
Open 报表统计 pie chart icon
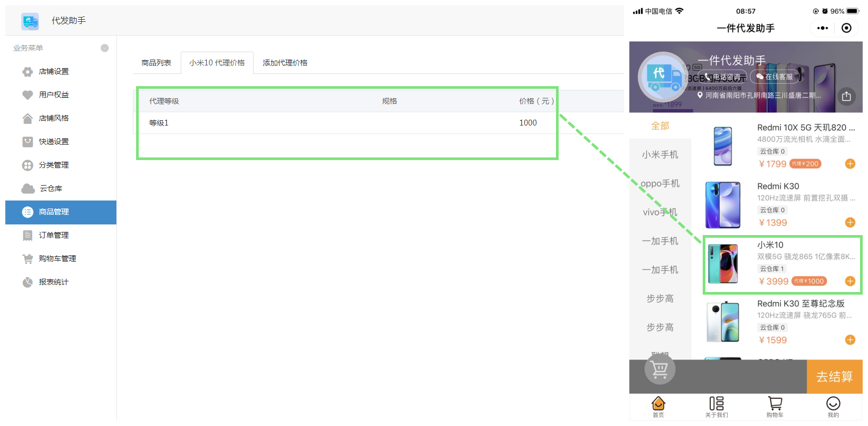pos(28,282)
